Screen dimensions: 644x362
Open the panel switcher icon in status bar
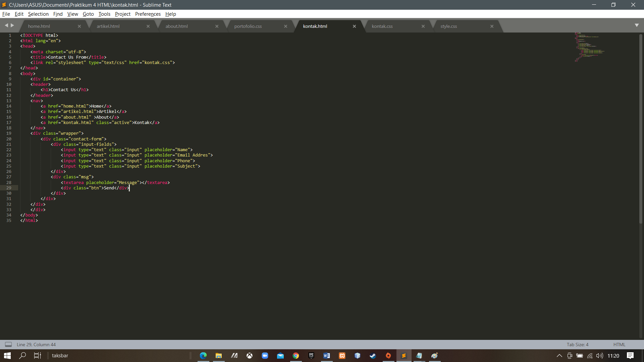click(8, 344)
